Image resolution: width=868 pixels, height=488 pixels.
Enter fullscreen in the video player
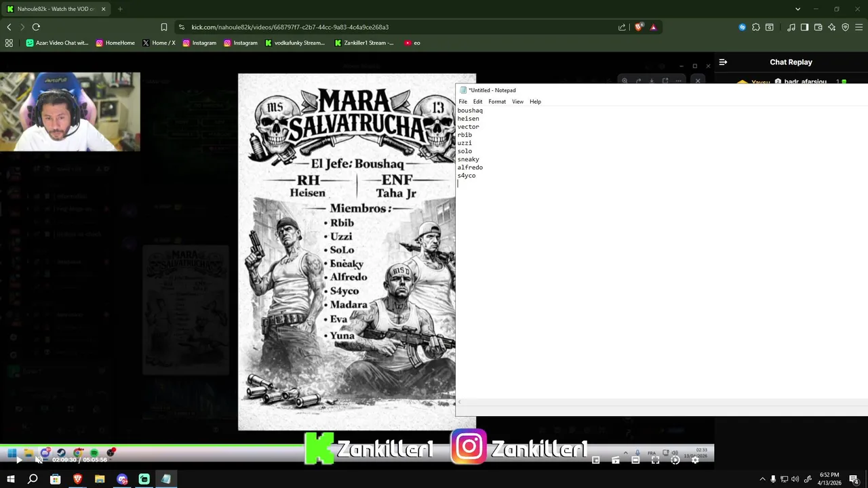(x=655, y=460)
